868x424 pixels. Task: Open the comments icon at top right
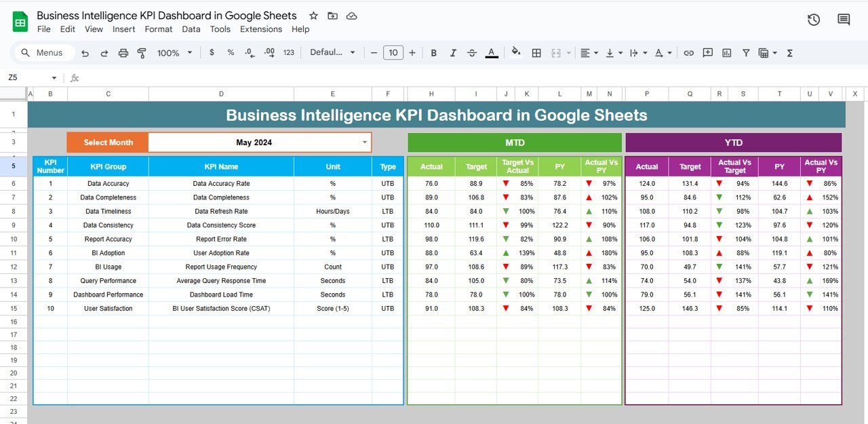coord(844,20)
